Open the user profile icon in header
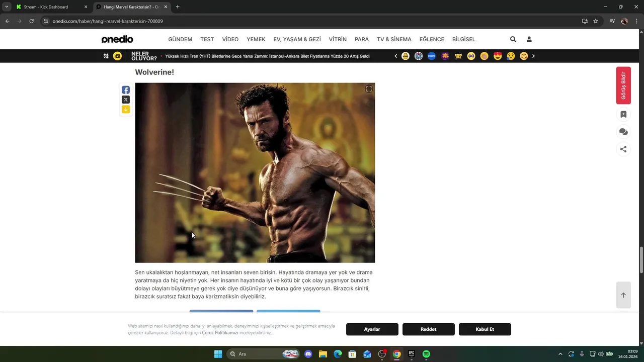This screenshot has height=362, width=644. (529, 39)
